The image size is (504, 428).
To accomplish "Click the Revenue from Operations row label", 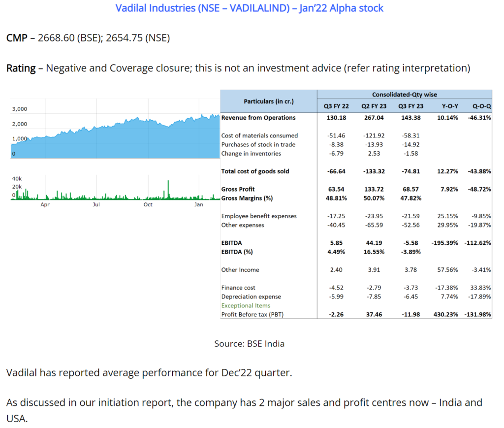I will 258,118.
